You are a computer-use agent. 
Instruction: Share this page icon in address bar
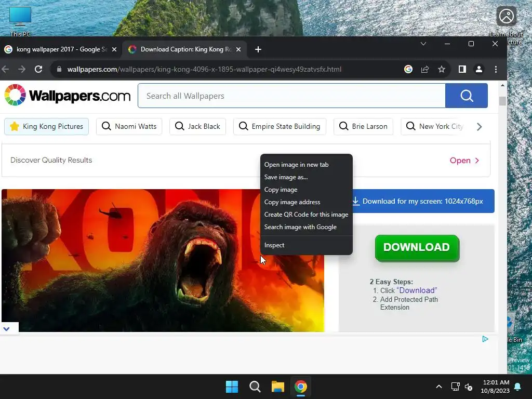click(x=425, y=69)
